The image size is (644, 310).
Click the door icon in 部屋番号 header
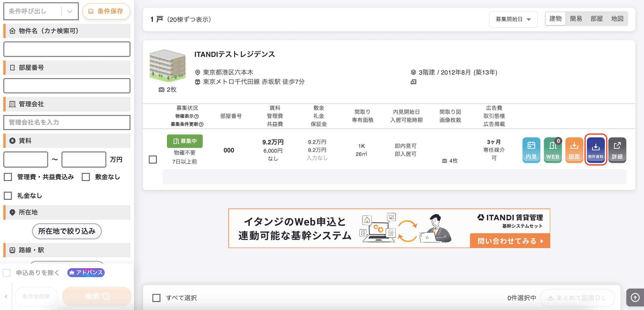click(x=12, y=68)
